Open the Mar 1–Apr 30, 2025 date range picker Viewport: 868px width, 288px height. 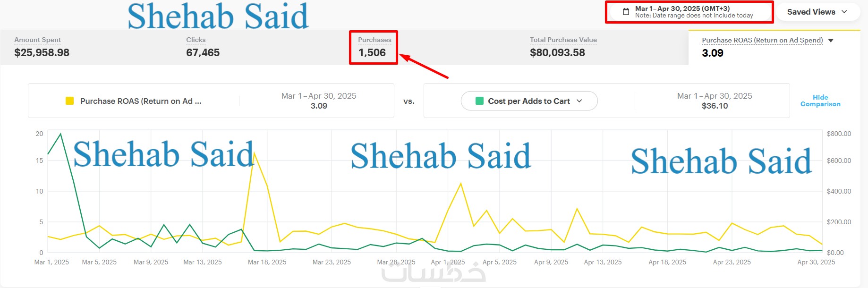[693, 12]
